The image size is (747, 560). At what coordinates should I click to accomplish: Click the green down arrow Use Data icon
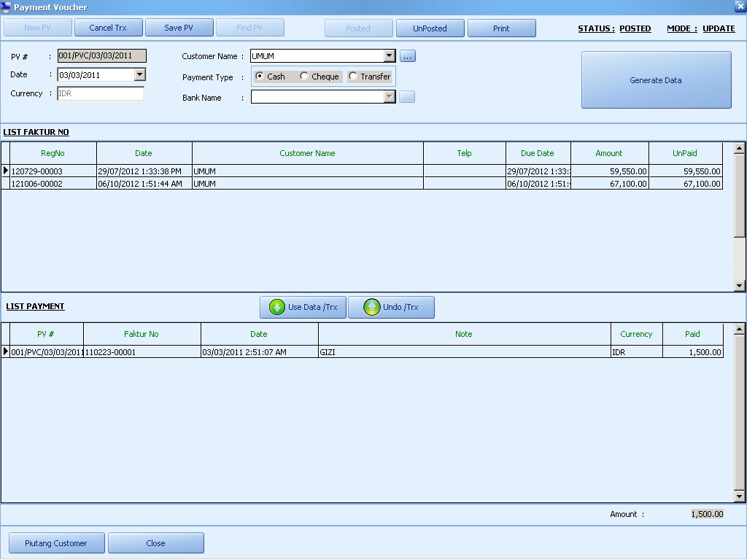tap(276, 307)
